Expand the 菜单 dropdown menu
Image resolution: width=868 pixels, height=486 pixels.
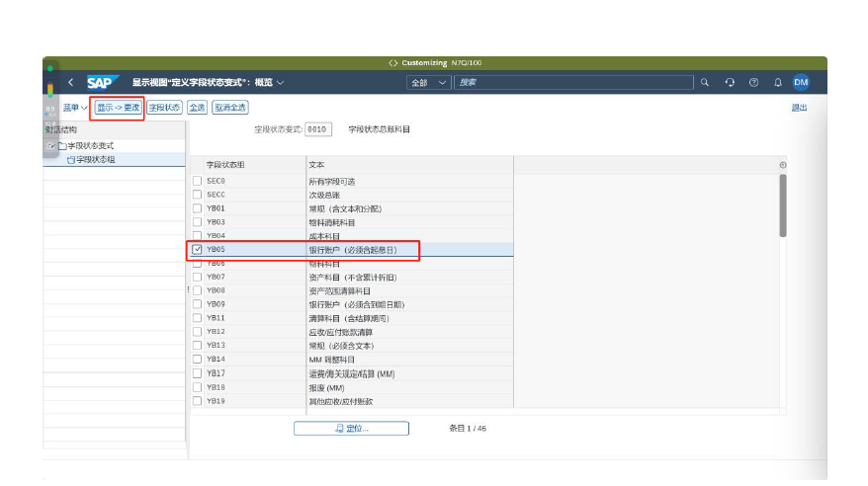(x=75, y=108)
